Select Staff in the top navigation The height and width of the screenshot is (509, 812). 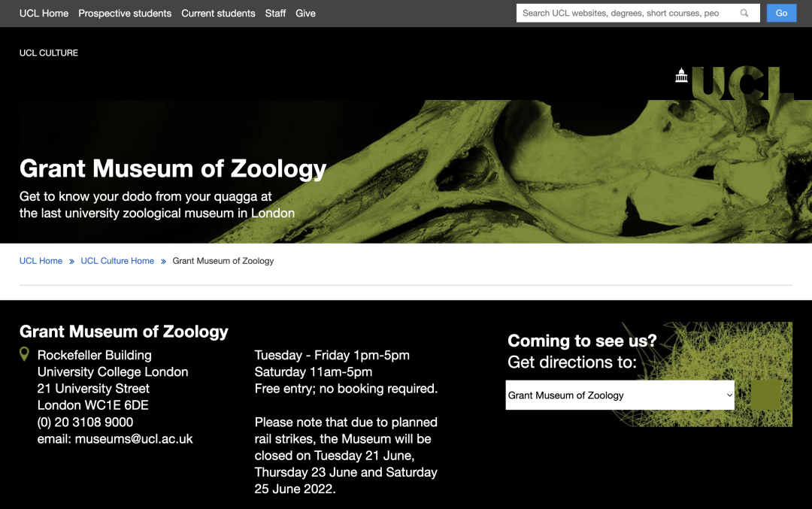(275, 14)
